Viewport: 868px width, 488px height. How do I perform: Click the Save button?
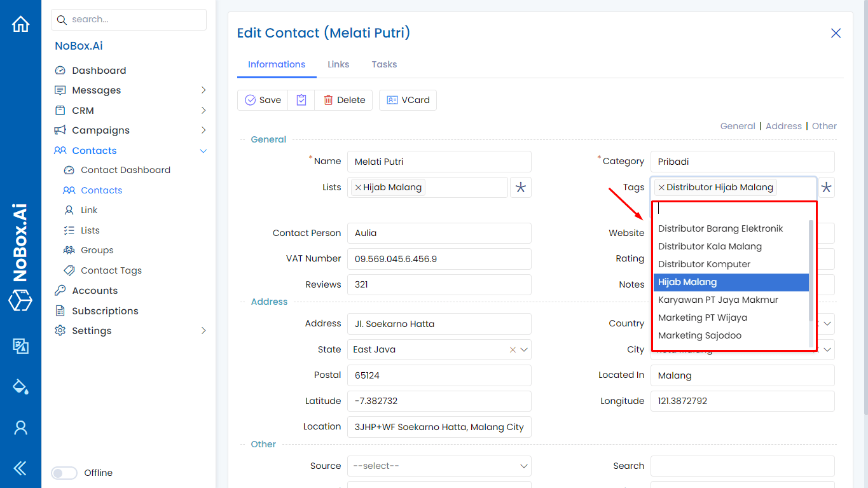click(263, 100)
